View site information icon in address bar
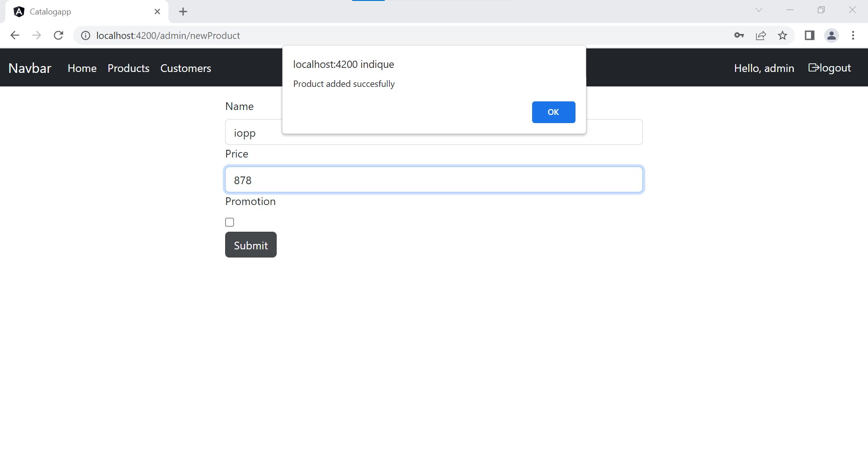Image resolution: width=868 pixels, height=458 pixels. pos(85,35)
